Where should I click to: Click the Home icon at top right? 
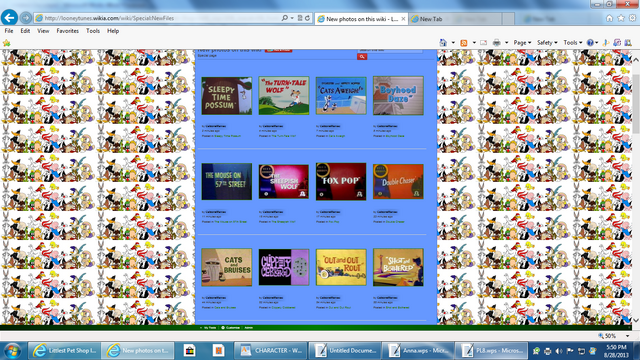pyautogui.click(x=609, y=18)
